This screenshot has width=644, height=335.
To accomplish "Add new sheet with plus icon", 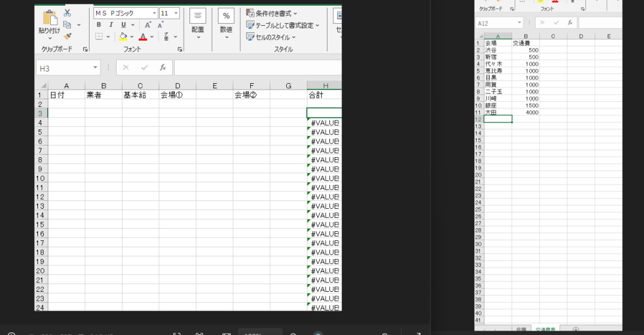I will pos(576,330).
